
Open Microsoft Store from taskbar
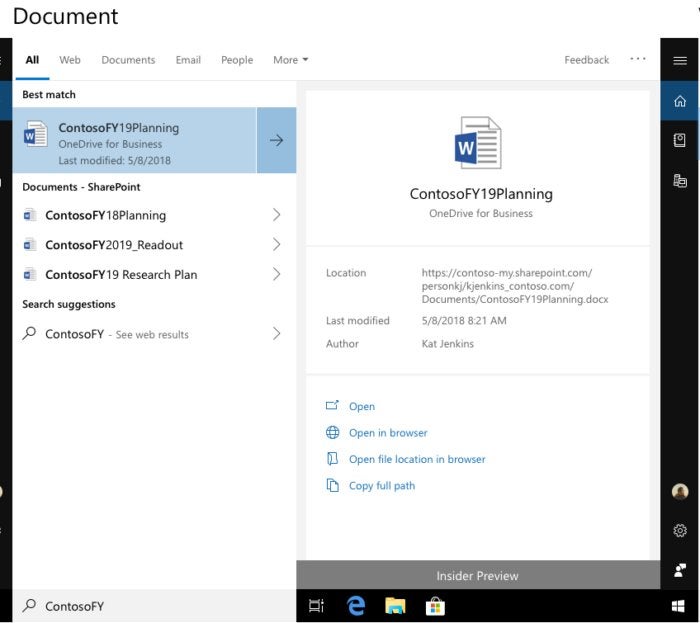point(435,606)
